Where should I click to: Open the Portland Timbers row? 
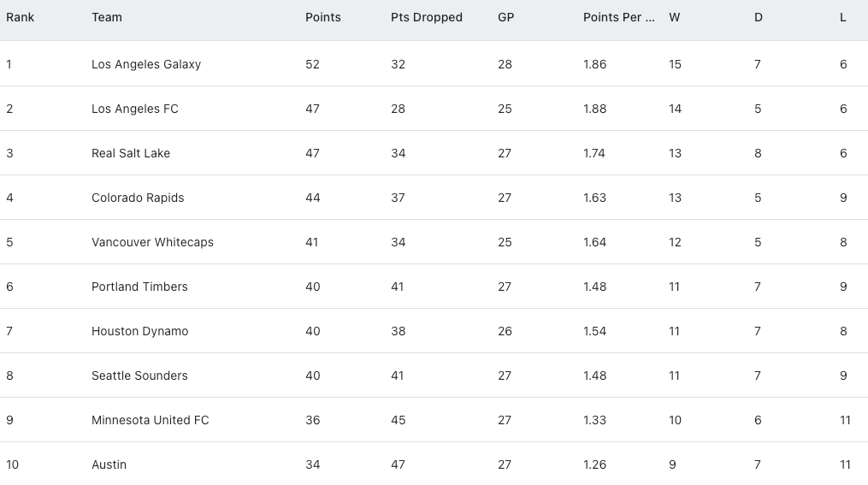coord(139,287)
